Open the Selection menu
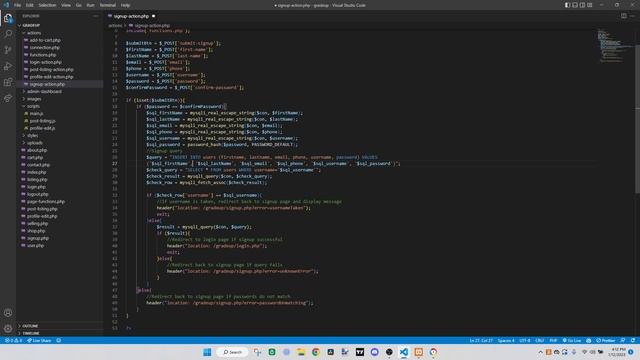This screenshot has width=640, height=360. (x=47, y=5)
